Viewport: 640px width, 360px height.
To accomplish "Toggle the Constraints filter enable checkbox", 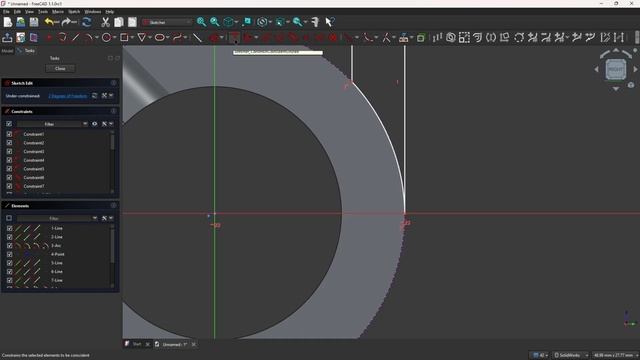I will click(x=9, y=124).
